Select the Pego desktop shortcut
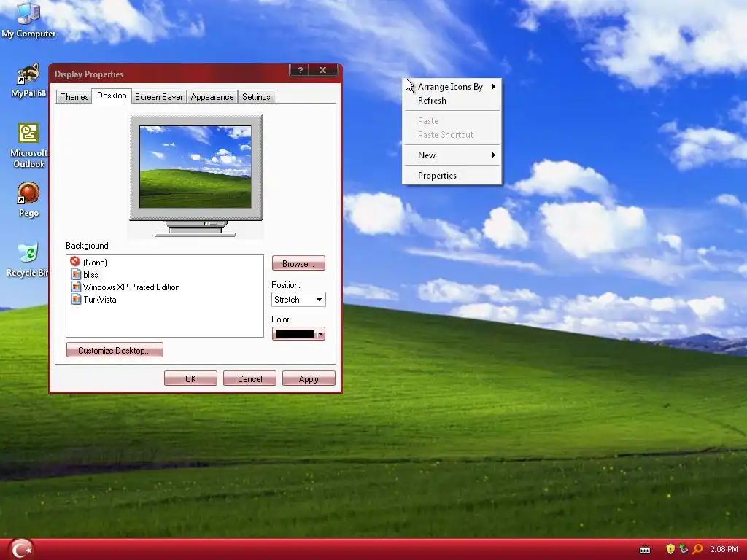 pos(28,200)
